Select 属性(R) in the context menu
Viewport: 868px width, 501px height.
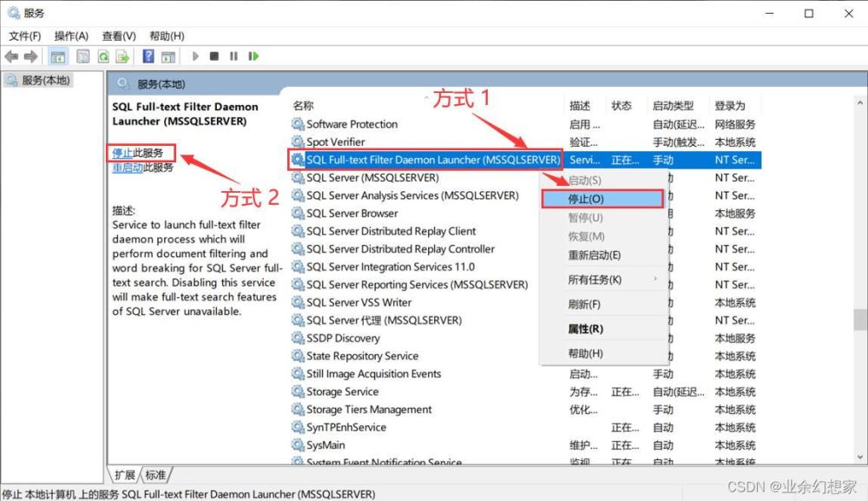point(585,329)
